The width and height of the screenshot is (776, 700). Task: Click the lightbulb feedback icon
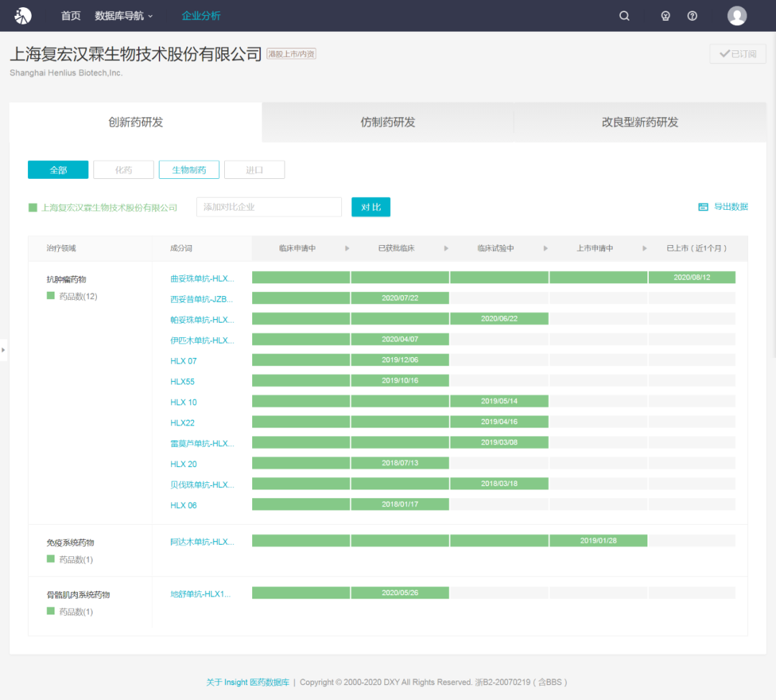pos(665,16)
